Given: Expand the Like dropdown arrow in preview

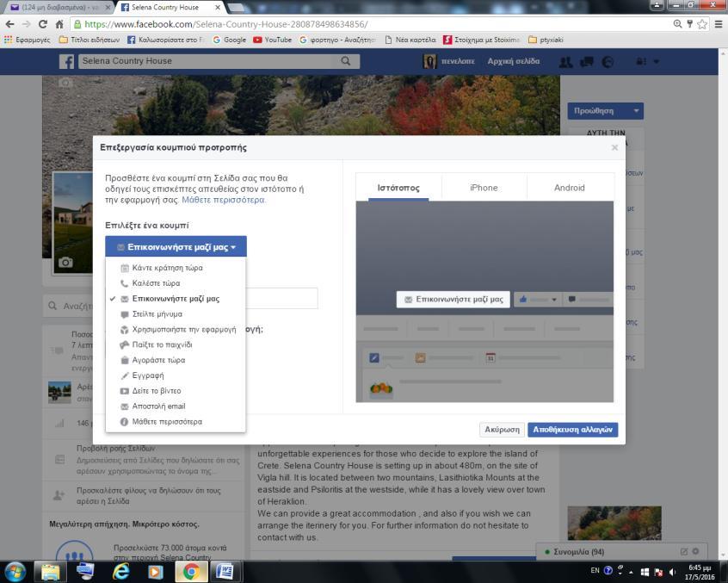Looking at the screenshot, I should point(554,300).
